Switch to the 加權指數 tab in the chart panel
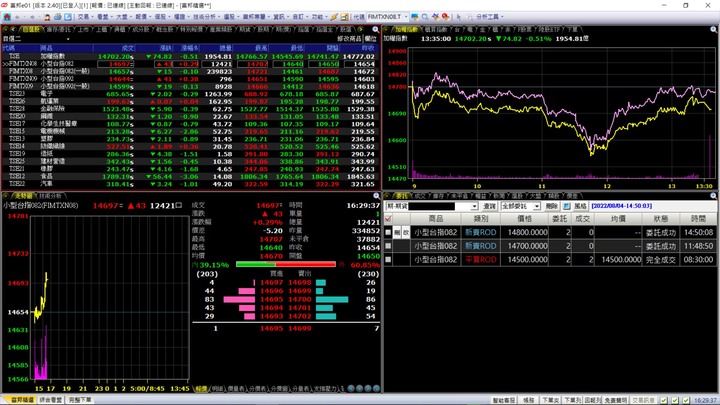The width and height of the screenshot is (720, 405). point(406,29)
